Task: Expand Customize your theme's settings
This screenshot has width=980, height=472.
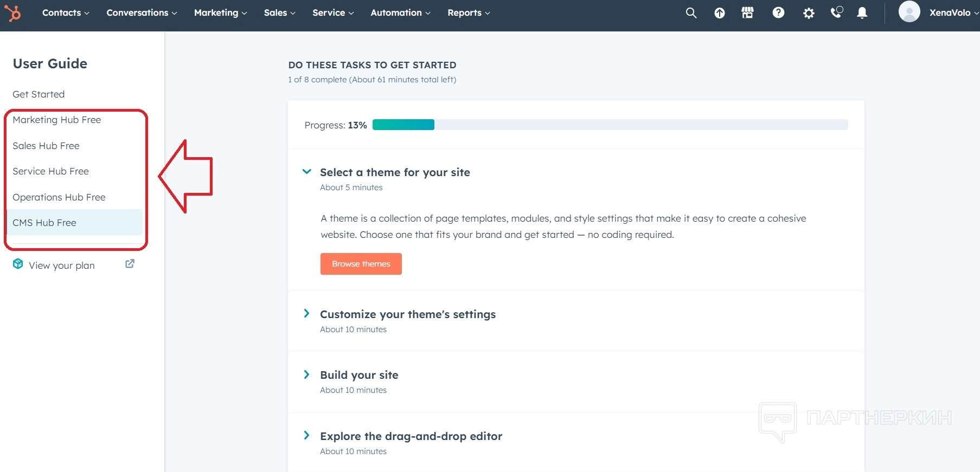Action: [306, 314]
